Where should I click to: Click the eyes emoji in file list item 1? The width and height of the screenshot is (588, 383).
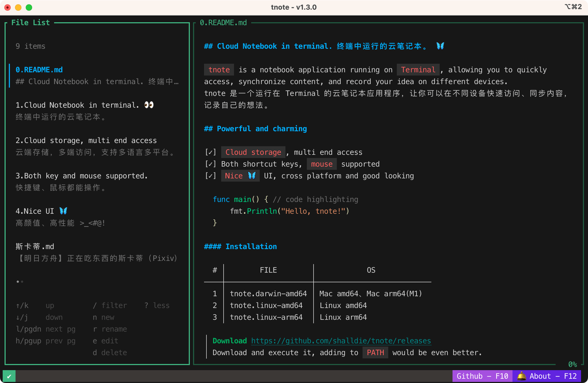coord(149,105)
